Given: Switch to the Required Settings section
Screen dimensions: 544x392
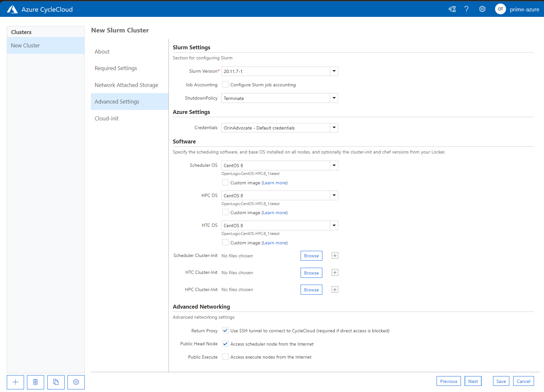Looking at the screenshot, I should click(x=116, y=68).
